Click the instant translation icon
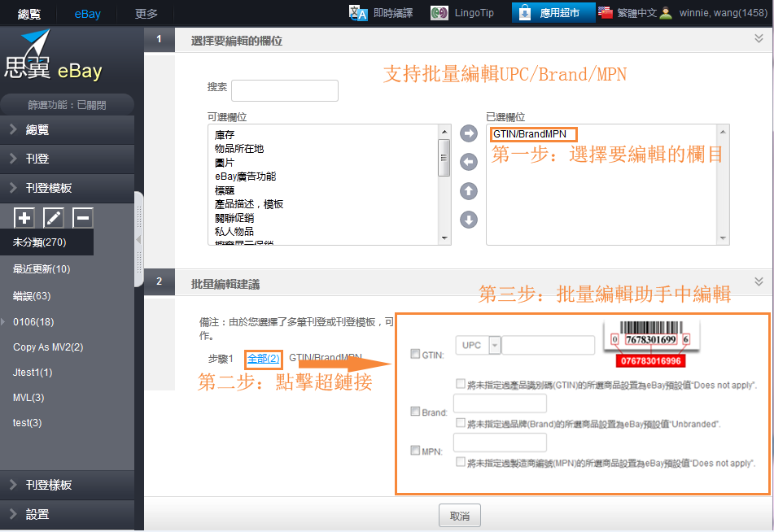This screenshot has height=532, width=774. tap(358, 13)
